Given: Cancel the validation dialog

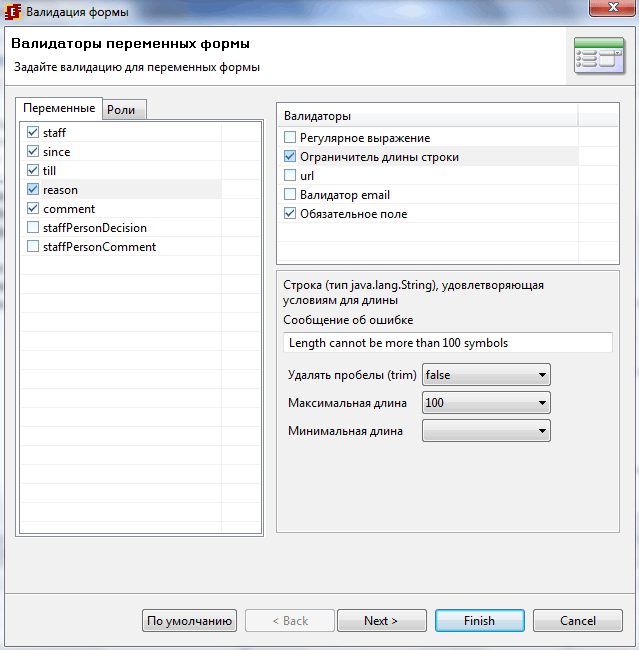Looking at the screenshot, I should click(578, 621).
